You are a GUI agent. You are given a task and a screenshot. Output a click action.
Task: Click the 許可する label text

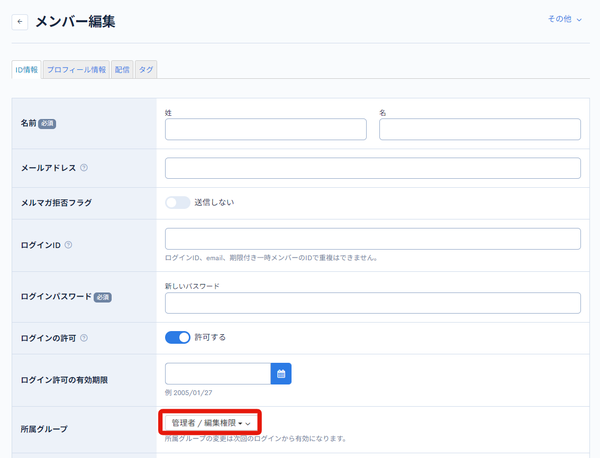coord(210,337)
